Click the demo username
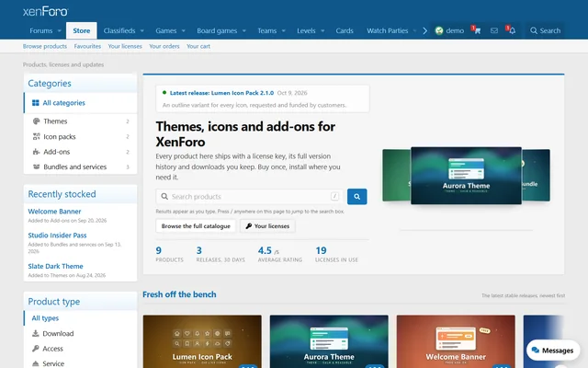Viewport: 588px width, 368px height. 455,30
